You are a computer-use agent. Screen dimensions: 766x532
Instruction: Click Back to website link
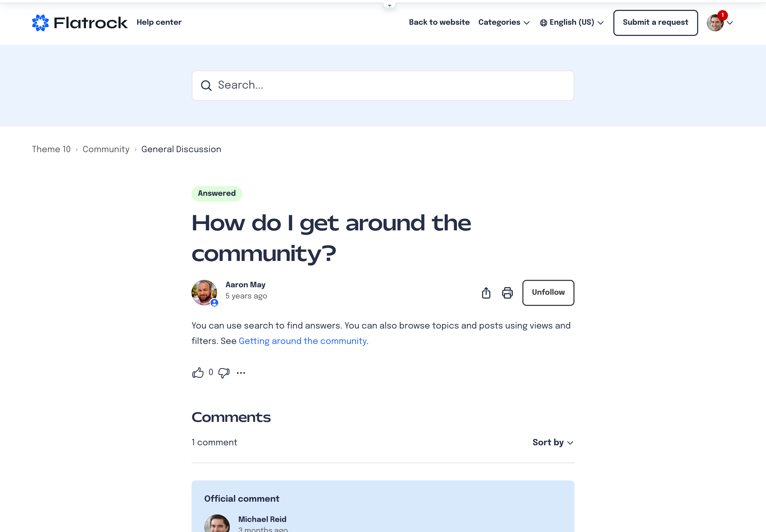click(439, 22)
